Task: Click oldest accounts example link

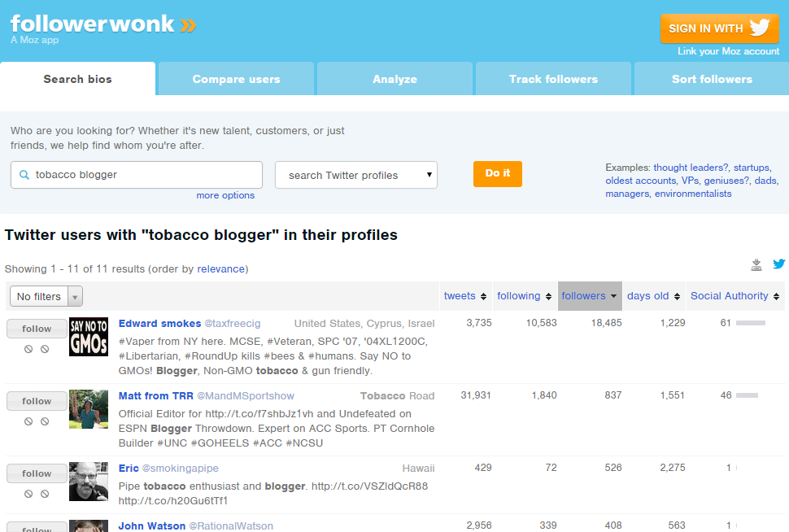Action: click(641, 181)
